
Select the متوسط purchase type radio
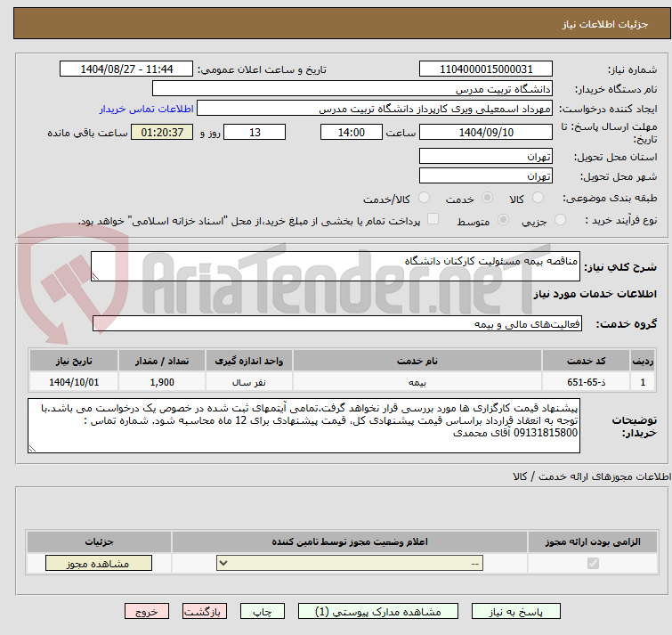pos(504,220)
